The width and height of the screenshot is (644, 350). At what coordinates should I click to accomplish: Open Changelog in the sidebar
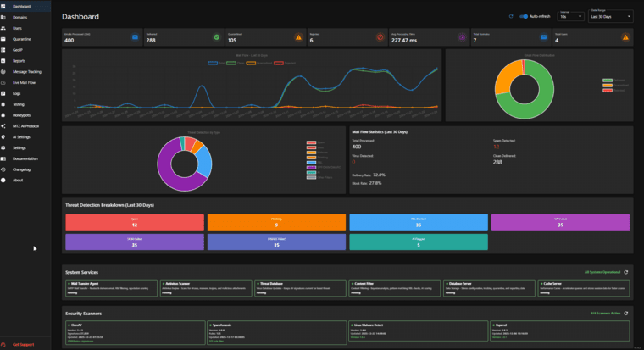pyautogui.click(x=25, y=169)
